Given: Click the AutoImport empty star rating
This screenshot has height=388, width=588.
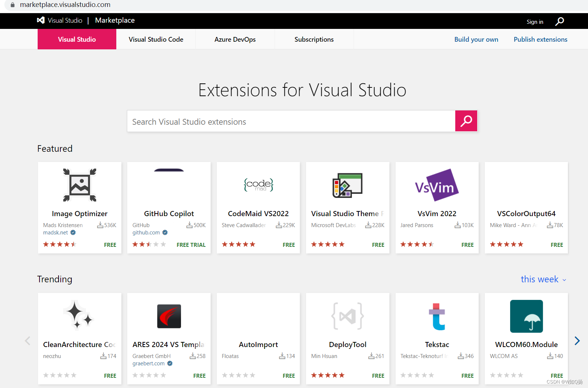Looking at the screenshot, I should (x=239, y=375).
